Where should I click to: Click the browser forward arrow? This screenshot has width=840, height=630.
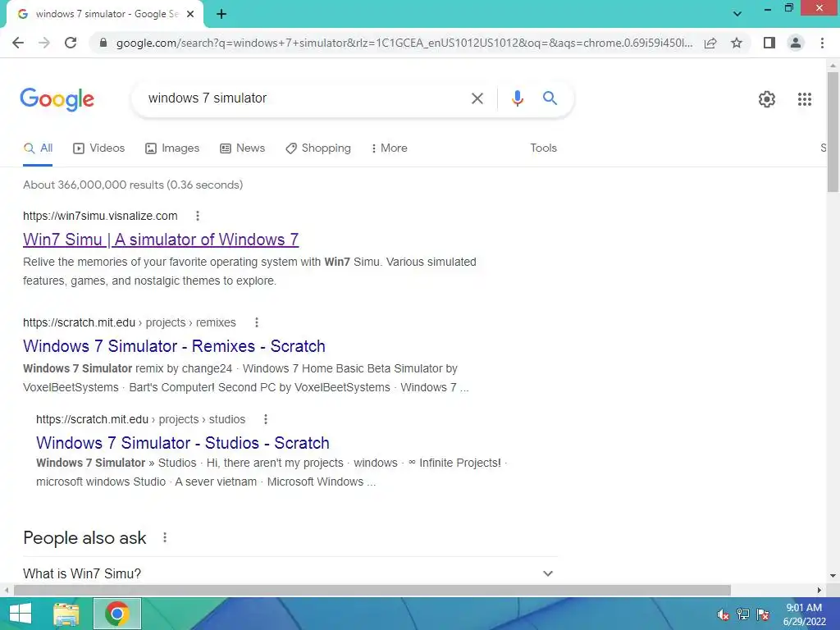tap(44, 43)
